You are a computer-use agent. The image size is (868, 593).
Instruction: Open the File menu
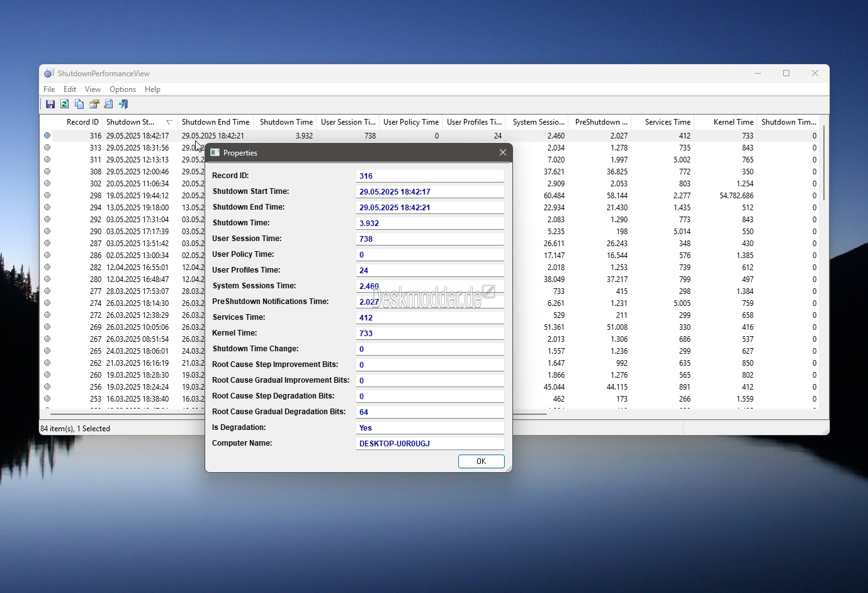coord(49,89)
